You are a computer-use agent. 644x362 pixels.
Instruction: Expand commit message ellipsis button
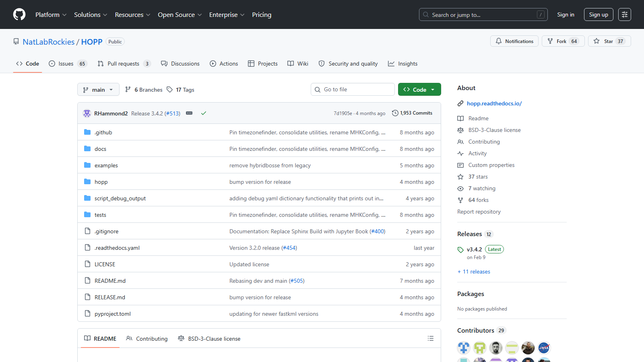click(189, 113)
